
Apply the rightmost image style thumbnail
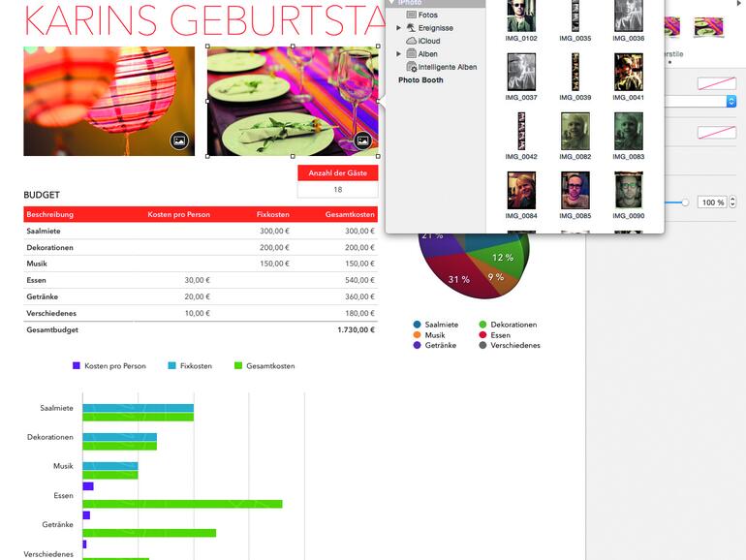point(708,27)
